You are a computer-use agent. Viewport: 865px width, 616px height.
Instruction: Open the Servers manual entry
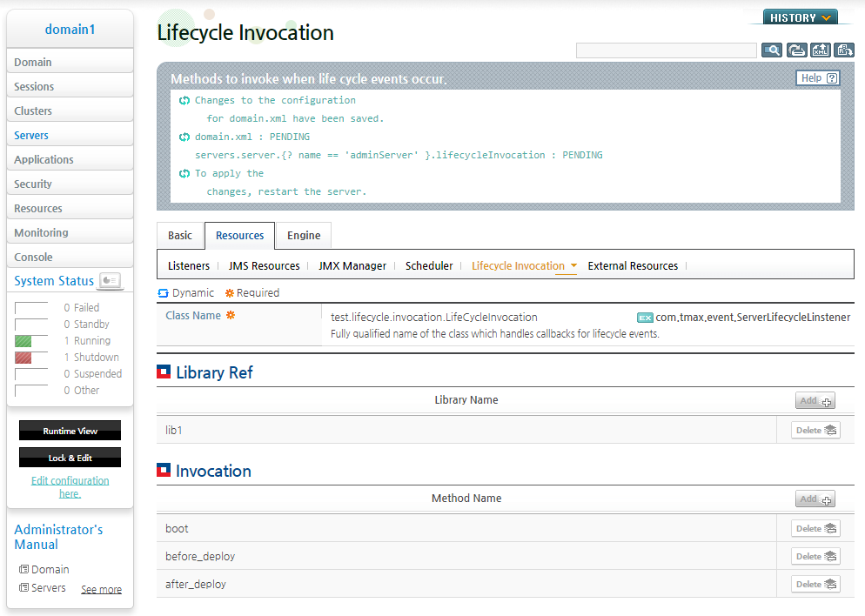coord(43,588)
